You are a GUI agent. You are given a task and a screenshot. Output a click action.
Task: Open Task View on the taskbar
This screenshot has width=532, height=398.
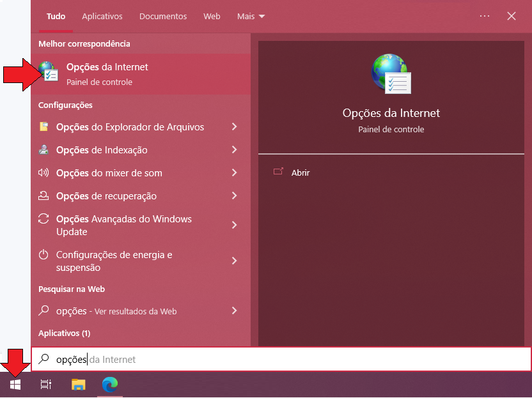(46, 385)
